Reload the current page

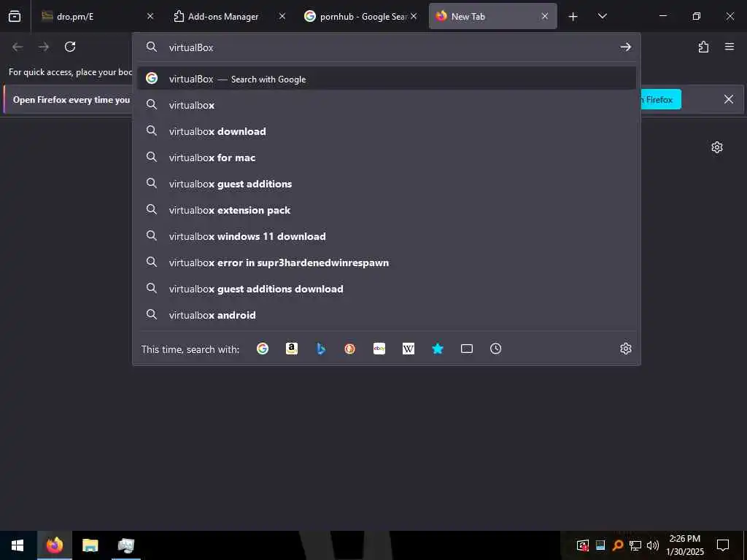(x=70, y=47)
